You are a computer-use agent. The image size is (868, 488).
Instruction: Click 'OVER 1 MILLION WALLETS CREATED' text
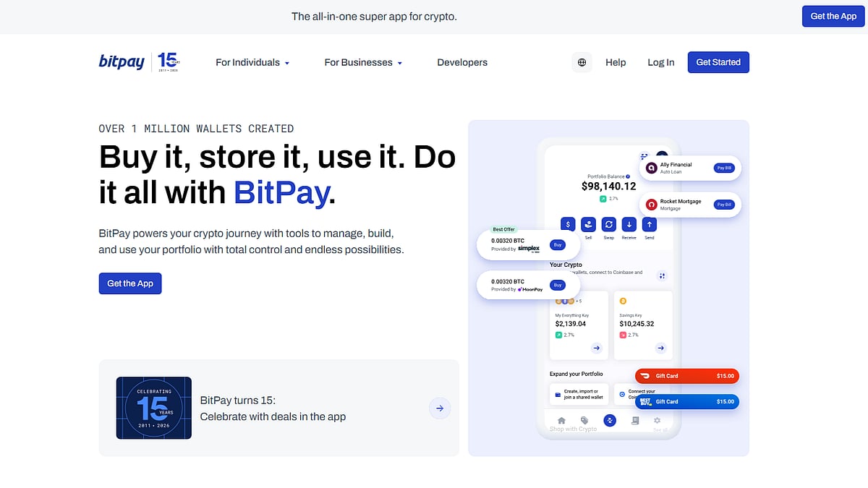tap(196, 129)
